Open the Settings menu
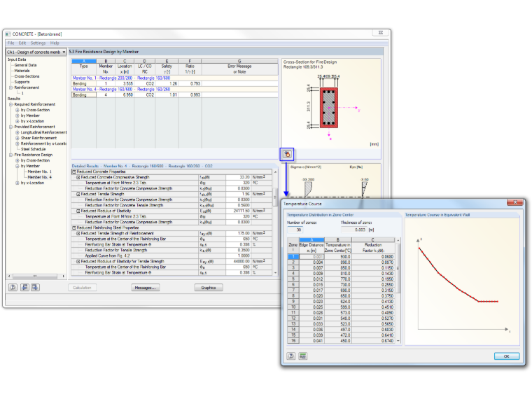The image size is (532, 399). pyautogui.click(x=38, y=43)
